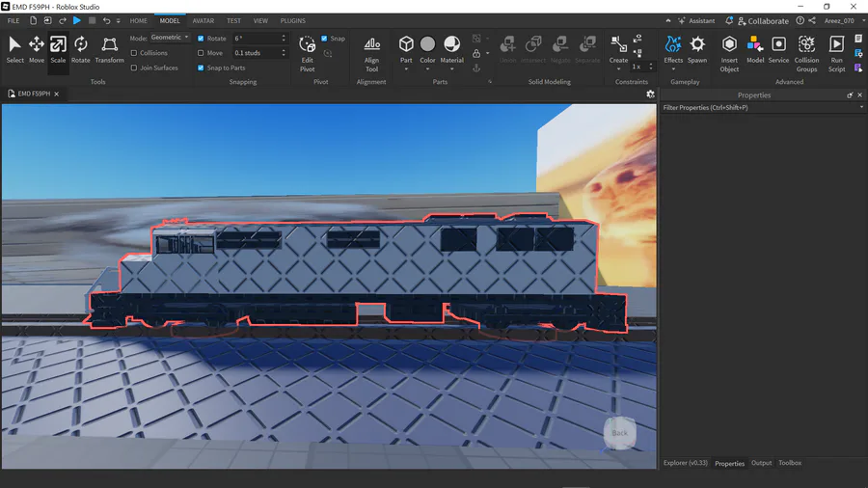Adjust the Rotate increment stepper
Viewport: 868px width, 488px height.
284,39
